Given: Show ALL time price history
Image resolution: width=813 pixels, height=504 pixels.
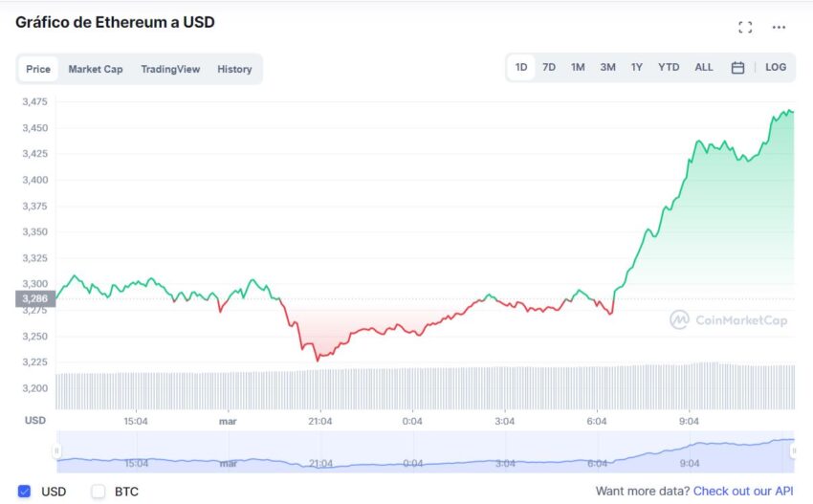Looking at the screenshot, I should [704, 67].
